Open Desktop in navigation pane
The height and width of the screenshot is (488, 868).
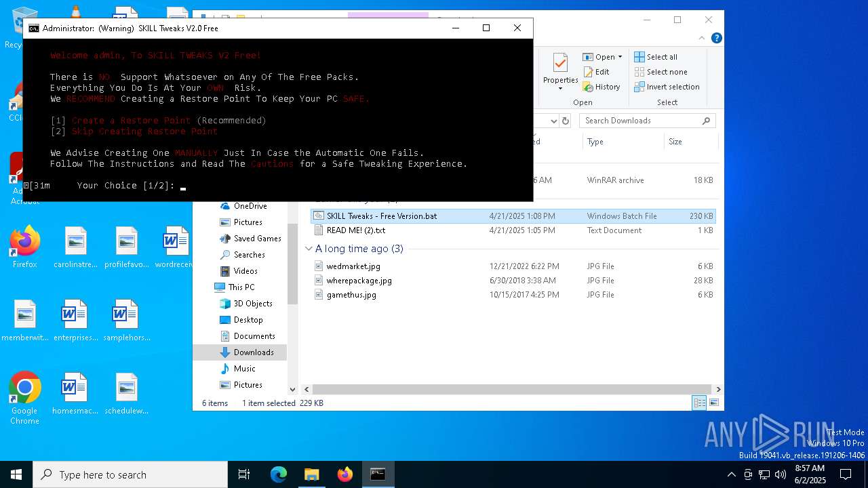241,320
